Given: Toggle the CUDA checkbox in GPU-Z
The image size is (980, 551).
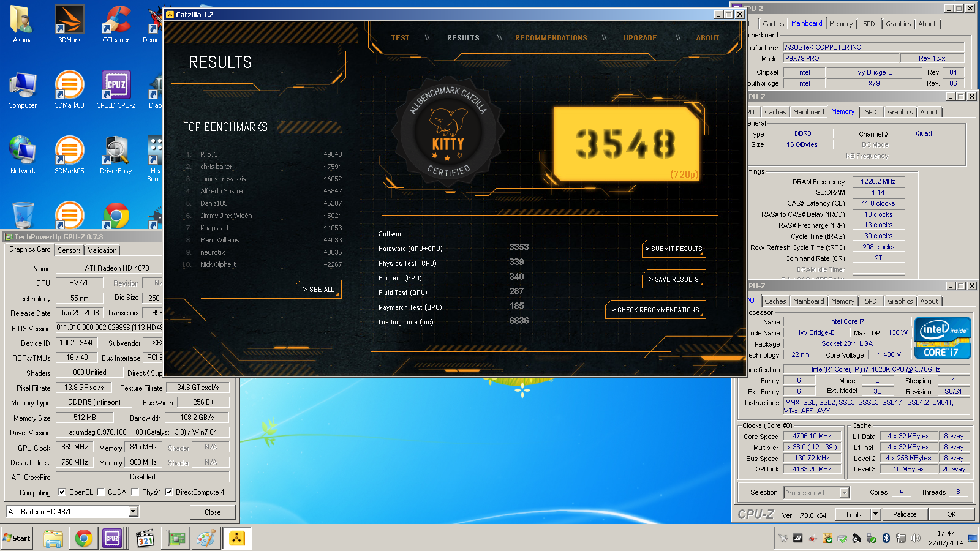Looking at the screenshot, I should coord(100,492).
